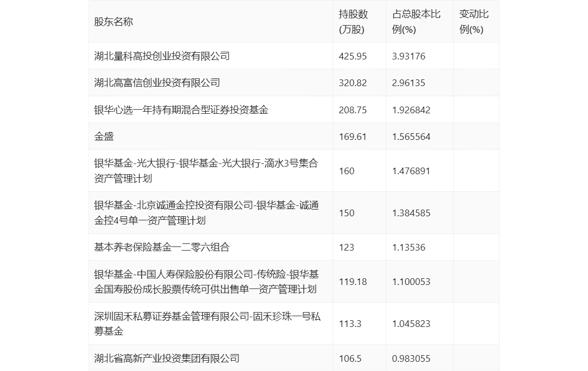Select the 160 shares value
Image resolution: width=588 pixels, height=371 pixels.
click(347, 171)
